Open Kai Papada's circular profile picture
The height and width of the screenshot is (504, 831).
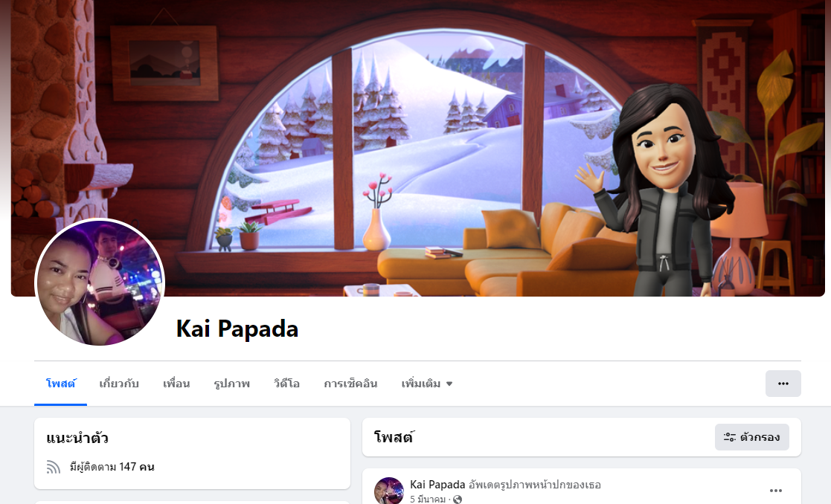pos(100,282)
